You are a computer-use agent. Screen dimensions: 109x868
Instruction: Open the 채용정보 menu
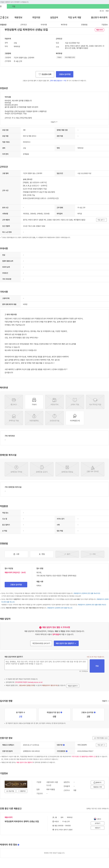(18, 18)
